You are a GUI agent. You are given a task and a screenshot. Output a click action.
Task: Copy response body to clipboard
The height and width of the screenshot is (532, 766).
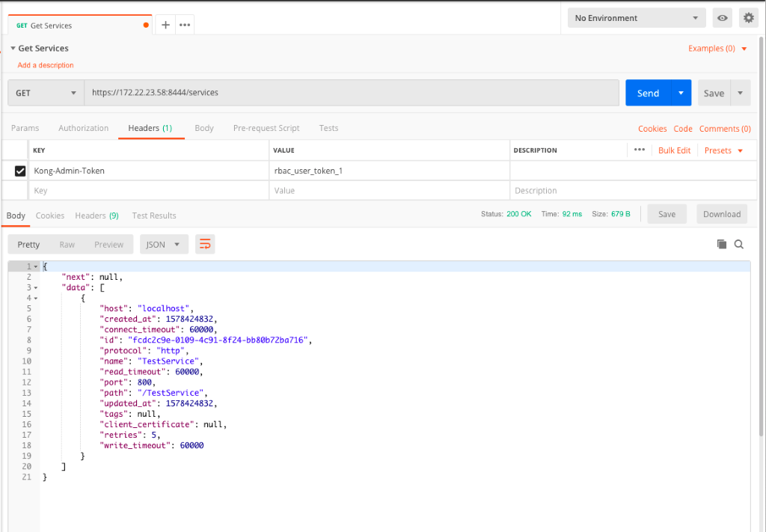point(722,244)
